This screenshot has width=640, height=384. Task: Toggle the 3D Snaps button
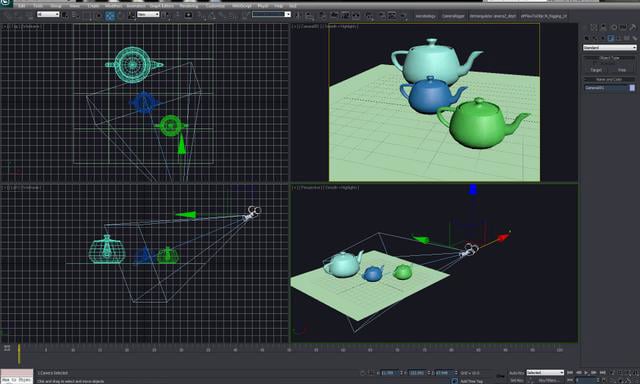201,16
